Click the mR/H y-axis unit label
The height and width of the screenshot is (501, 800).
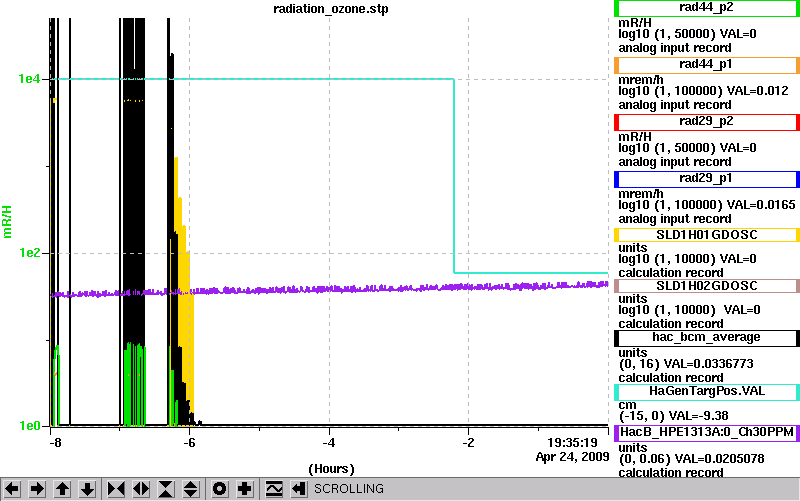[7, 221]
